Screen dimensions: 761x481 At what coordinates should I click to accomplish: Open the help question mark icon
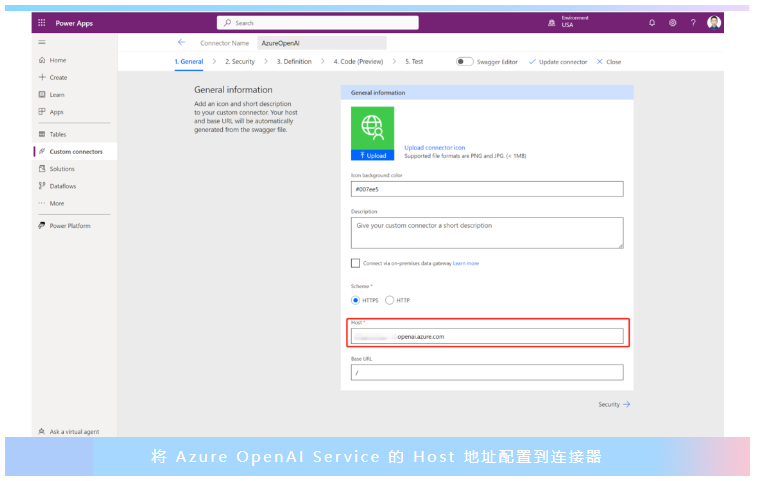coord(693,23)
